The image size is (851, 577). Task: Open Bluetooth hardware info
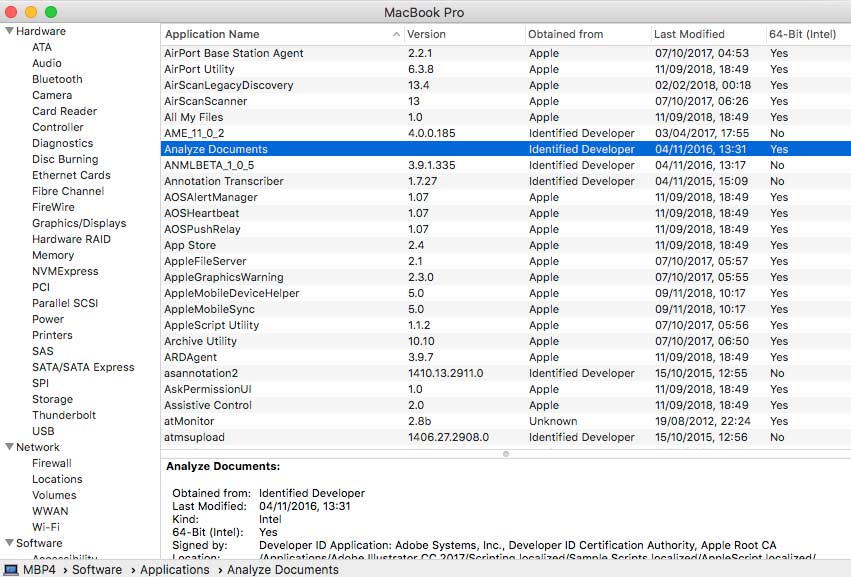pyautogui.click(x=57, y=79)
